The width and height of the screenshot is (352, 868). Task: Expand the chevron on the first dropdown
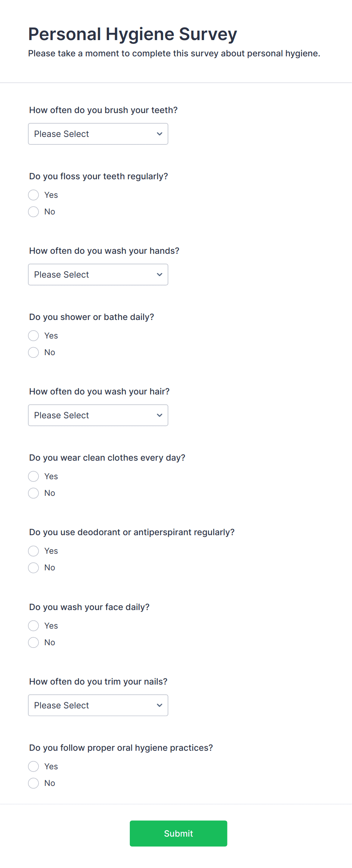click(x=159, y=134)
